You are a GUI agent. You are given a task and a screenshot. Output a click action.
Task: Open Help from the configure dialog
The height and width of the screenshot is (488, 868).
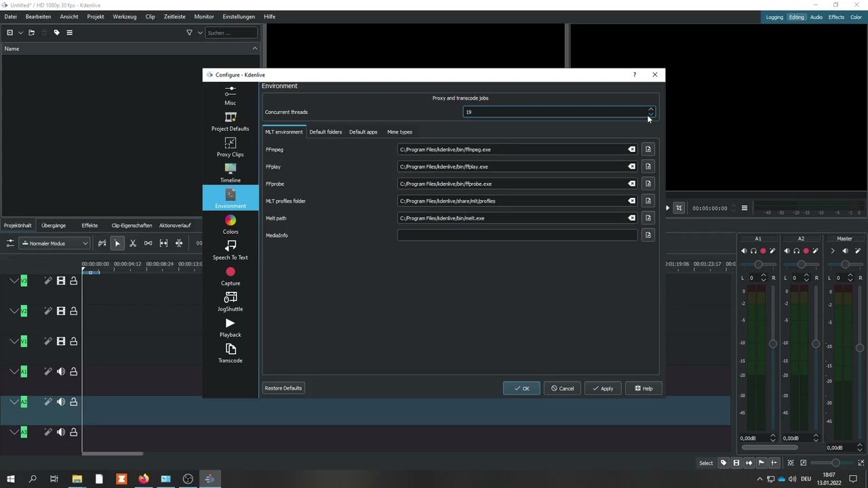[643, 388]
